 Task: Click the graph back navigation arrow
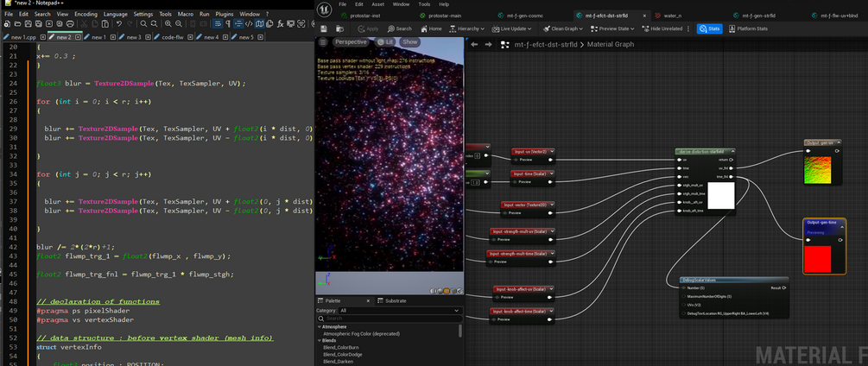474,44
